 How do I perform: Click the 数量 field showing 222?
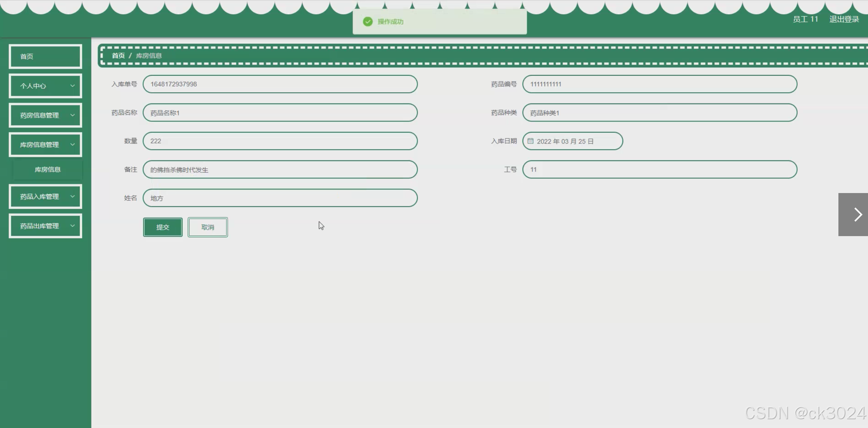(280, 141)
